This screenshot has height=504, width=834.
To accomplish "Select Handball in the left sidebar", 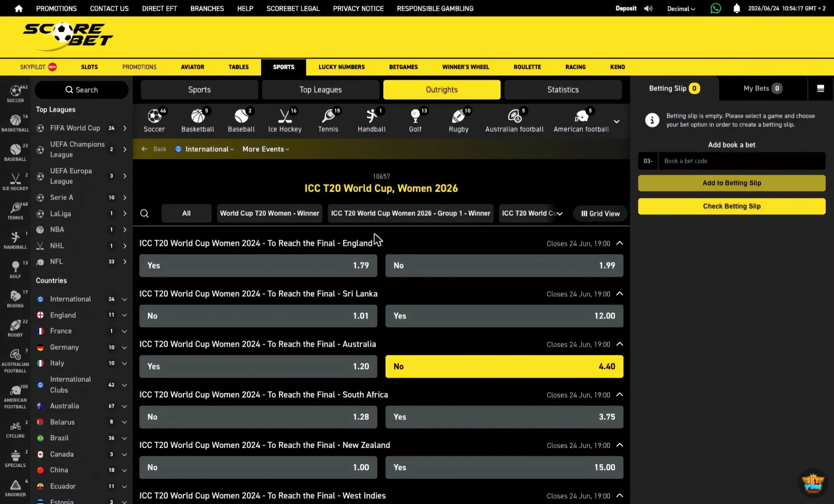I will 15,240.
